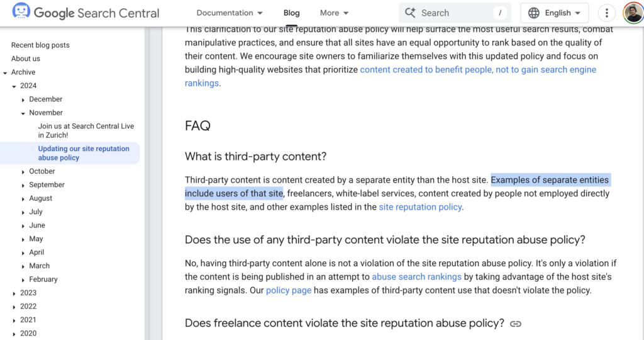
Task: Click the globe language icon
Action: (x=534, y=13)
